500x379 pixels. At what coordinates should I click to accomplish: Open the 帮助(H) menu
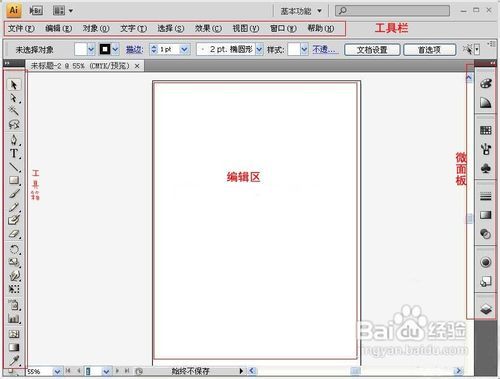pos(321,29)
